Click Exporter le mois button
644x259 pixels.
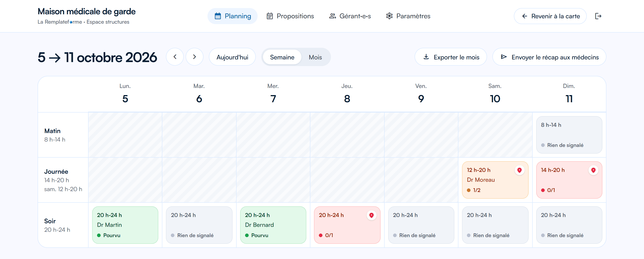(x=451, y=57)
